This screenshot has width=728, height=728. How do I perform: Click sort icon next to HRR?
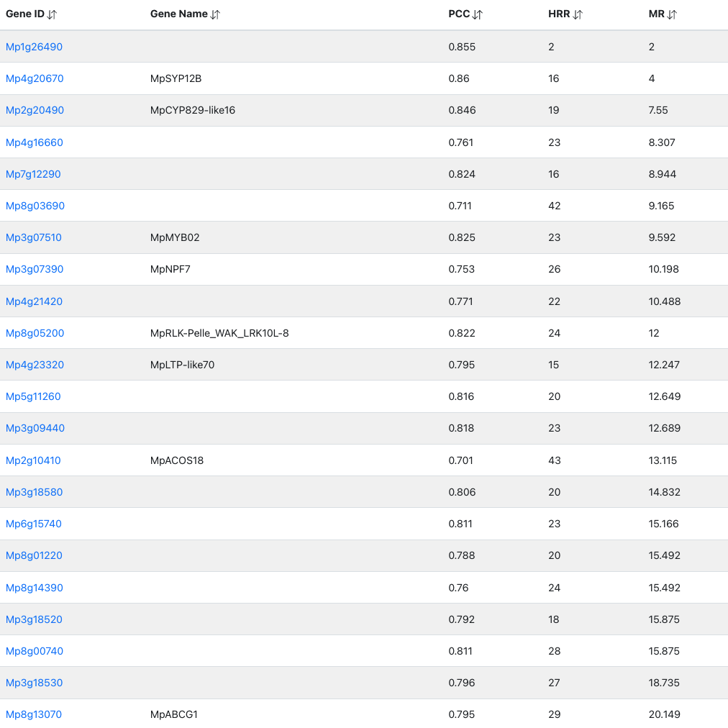pyautogui.click(x=578, y=14)
